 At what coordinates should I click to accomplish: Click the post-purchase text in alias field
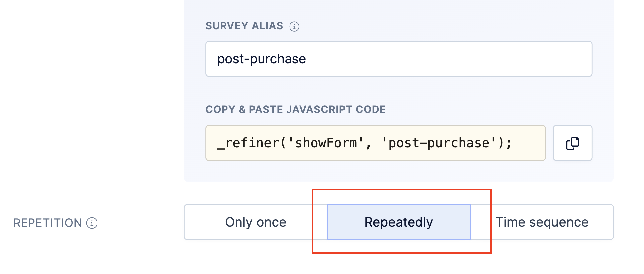pos(261,59)
